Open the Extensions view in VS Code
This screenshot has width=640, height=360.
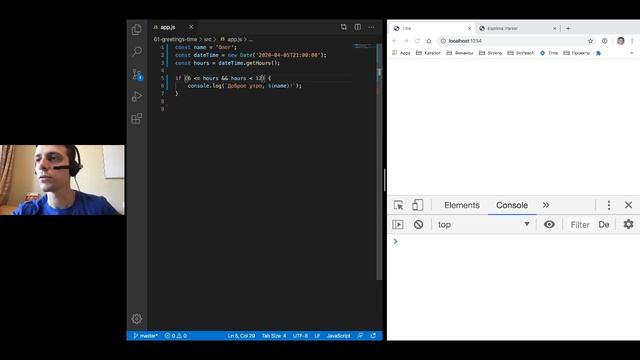[x=137, y=119]
